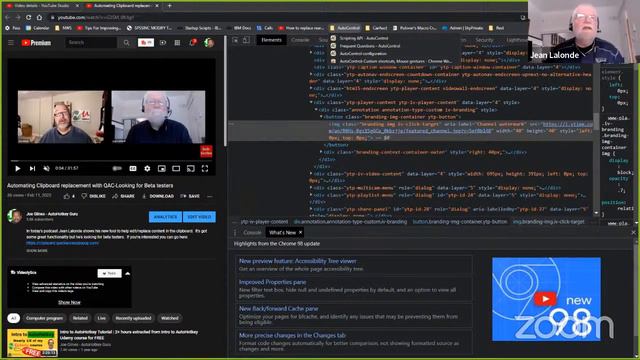
Task: Expand the ytp-iv-video-content div node
Action: pyautogui.click(x=311, y=174)
